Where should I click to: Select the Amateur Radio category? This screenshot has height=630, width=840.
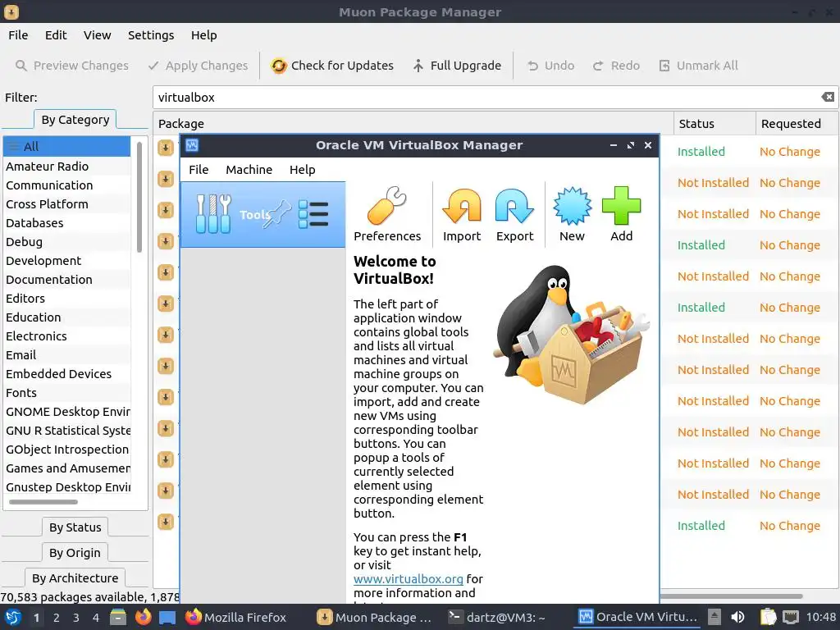[67, 166]
